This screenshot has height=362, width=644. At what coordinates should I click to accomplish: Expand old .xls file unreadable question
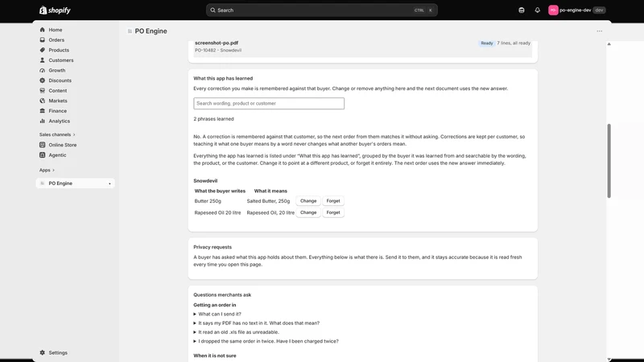click(x=236, y=332)
